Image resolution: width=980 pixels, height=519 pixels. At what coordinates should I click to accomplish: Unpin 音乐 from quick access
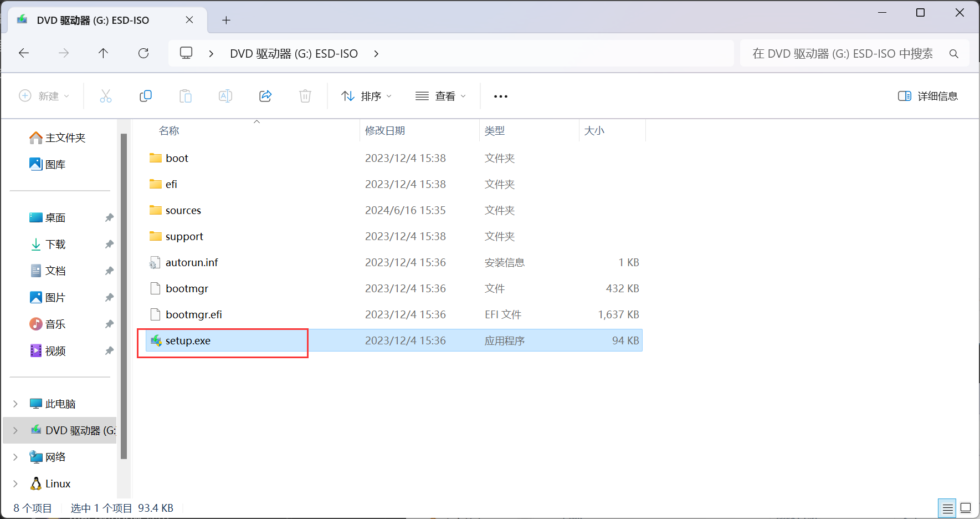(109, 324)
